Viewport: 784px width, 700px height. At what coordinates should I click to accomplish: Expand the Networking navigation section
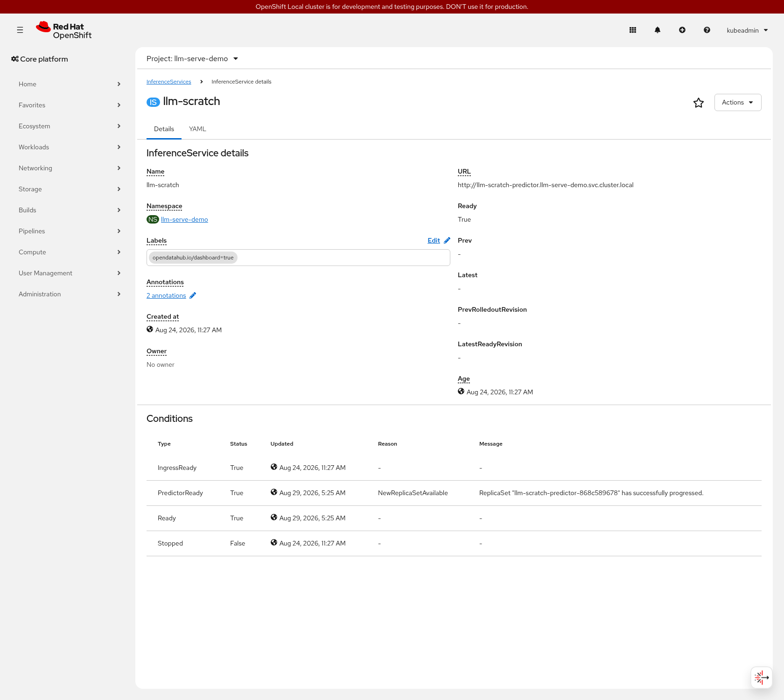point(70,168)
